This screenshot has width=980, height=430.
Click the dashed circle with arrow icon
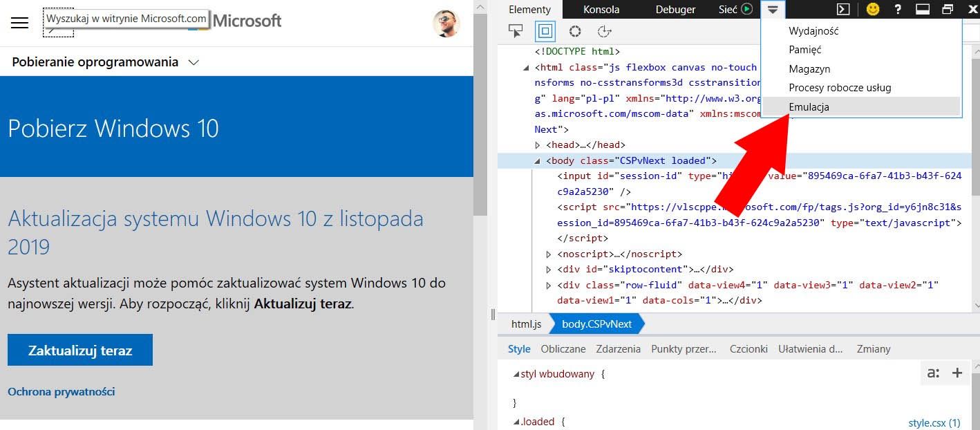click(x=604, y=31)
